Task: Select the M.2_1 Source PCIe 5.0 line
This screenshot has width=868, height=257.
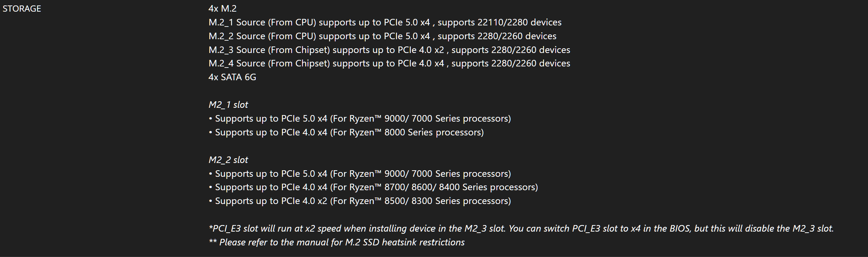Action: point(385,23)
